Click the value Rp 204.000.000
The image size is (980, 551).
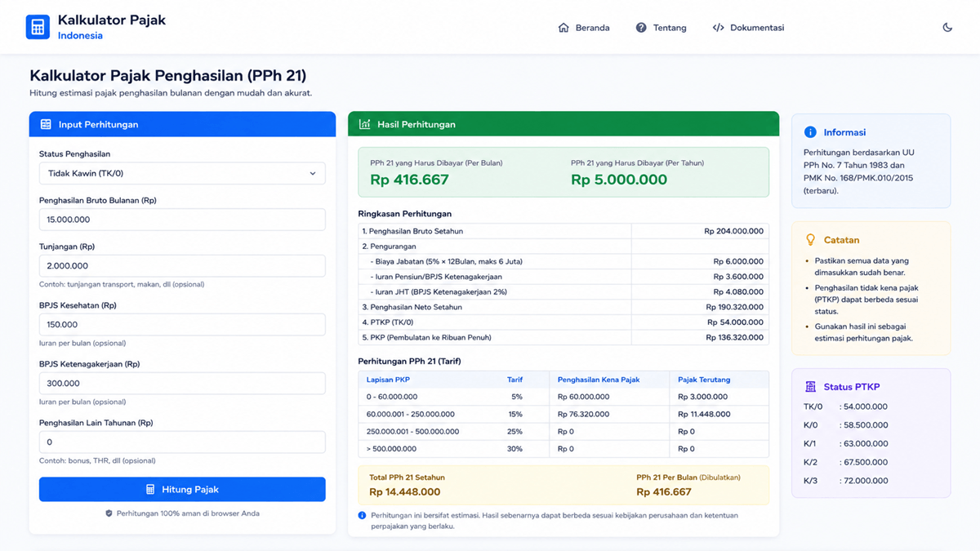tap(733, 232)
